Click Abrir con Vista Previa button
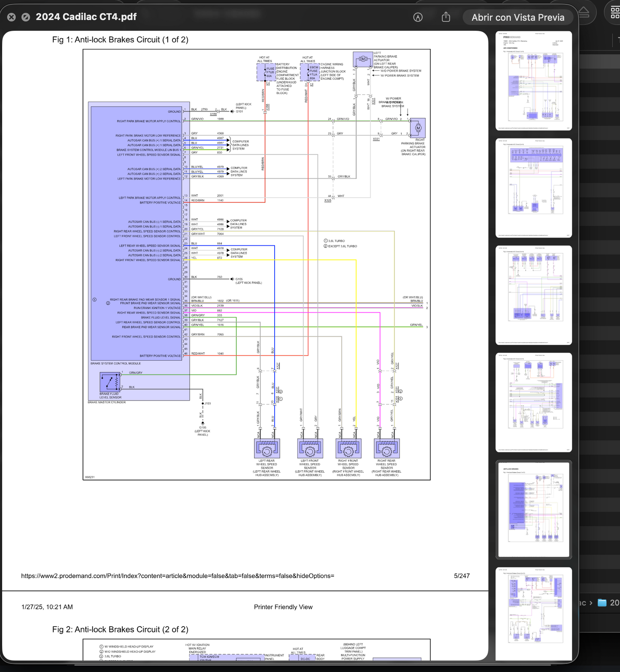 tap(517, 18)
